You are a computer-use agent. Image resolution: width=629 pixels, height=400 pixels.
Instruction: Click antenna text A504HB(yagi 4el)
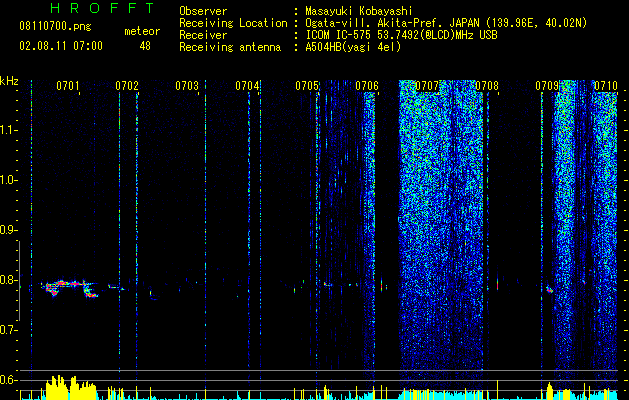pyautogui.click(x=353, y=47)
